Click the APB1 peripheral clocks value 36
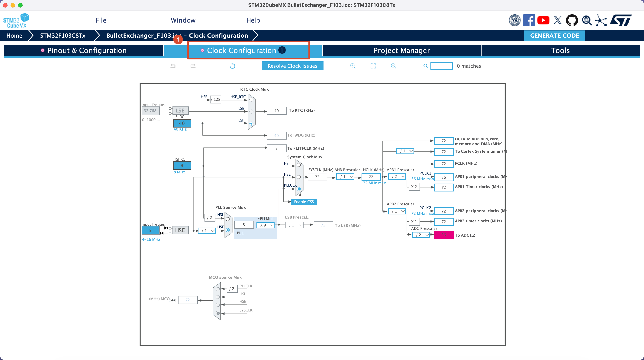Screen dimensions: 644x360 444,177
